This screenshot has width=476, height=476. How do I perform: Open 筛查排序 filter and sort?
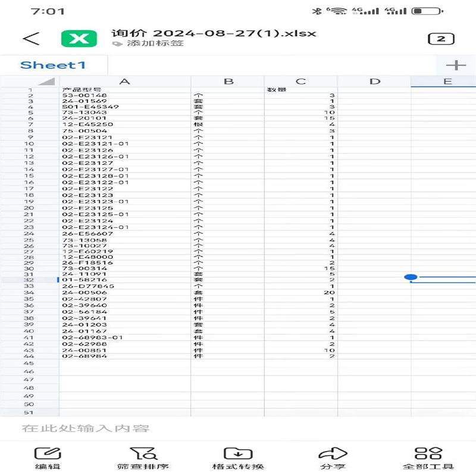pyautogui.click(x=143, y=458)
